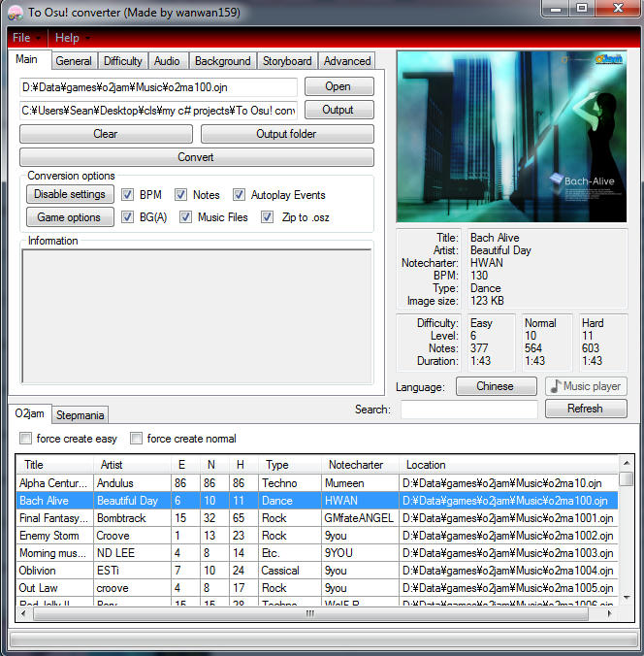The height and width of the screenshot is (656, 644).
Task: Toggle the Notes checkbox
Action: 180,194
